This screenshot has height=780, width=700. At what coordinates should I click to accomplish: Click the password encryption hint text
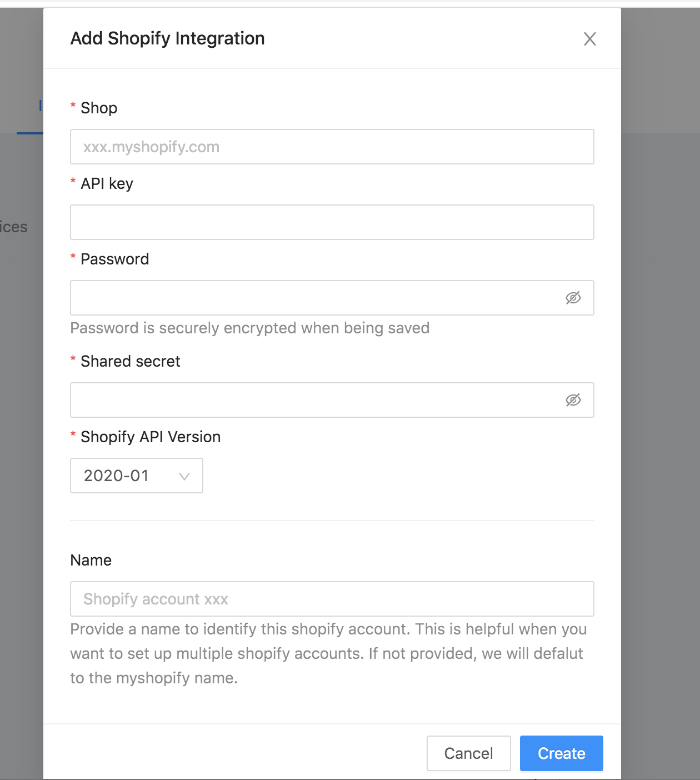(x=250, y=328)
